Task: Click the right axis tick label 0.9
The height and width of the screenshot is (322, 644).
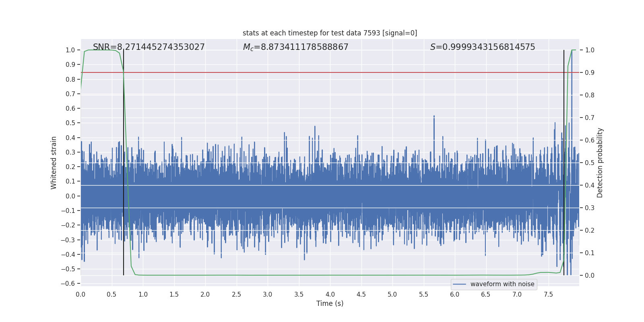Action: coord(590,72)
